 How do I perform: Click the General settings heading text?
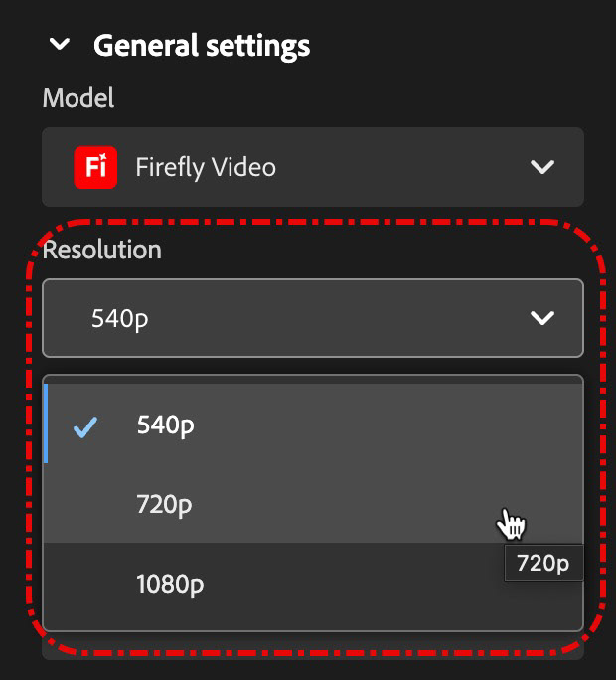pyautogui.click(x=202, y=46)
